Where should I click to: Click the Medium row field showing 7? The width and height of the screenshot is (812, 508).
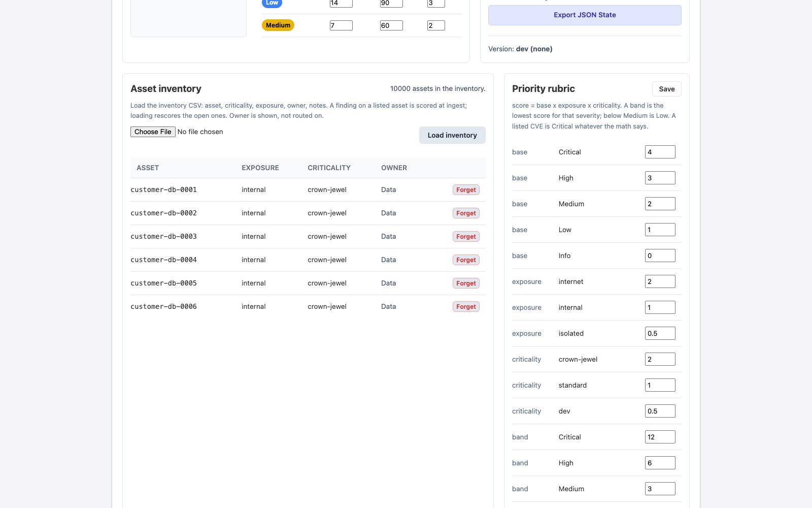[x=341, y=25]
